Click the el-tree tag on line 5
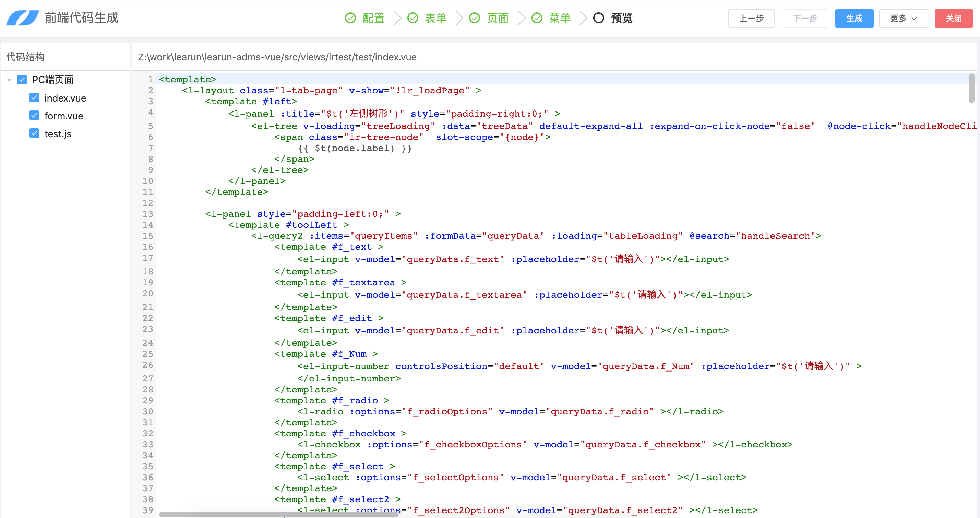This screenshot has height=518, width=980. [274, 126]
